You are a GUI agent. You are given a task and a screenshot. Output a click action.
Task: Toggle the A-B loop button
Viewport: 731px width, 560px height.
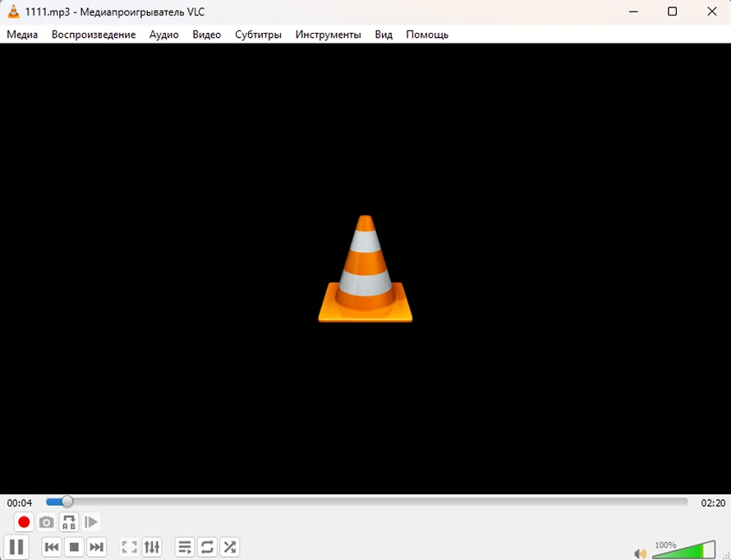(69, 521)
